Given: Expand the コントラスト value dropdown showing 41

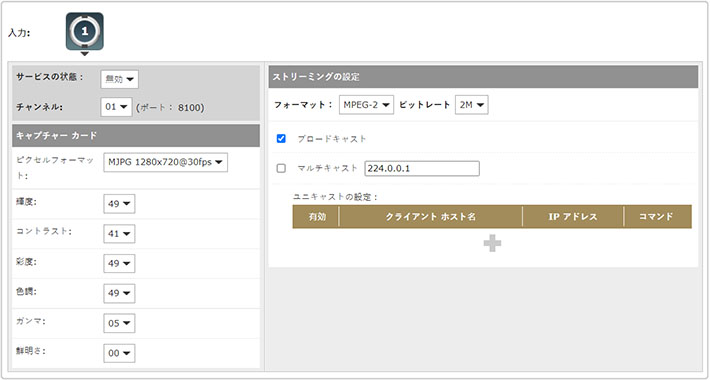Looking at the screenshot, I should click(119, 234).
